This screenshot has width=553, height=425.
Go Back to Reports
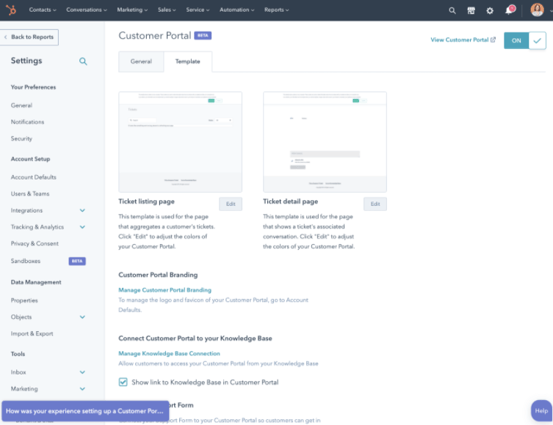coord(29,37)
